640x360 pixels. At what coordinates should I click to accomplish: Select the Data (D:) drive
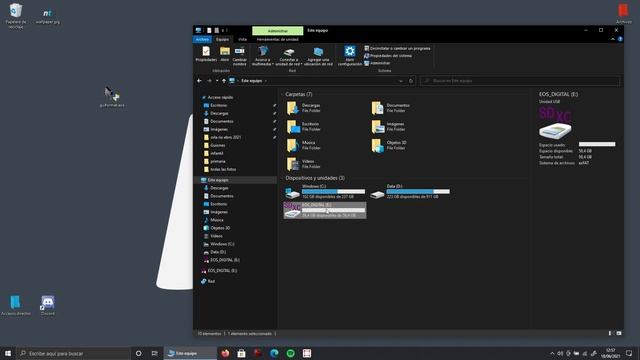pyautogui.click(x=410, y=191)
